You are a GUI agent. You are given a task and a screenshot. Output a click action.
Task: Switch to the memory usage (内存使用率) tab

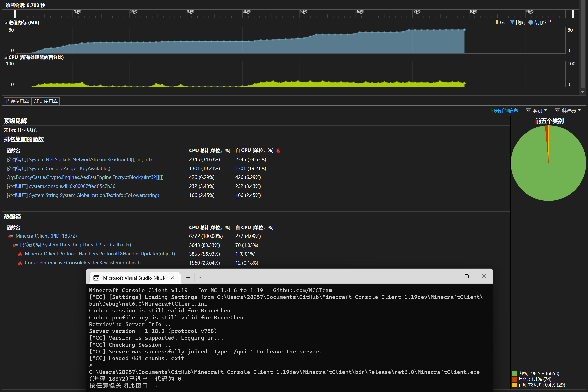[17, 101]
